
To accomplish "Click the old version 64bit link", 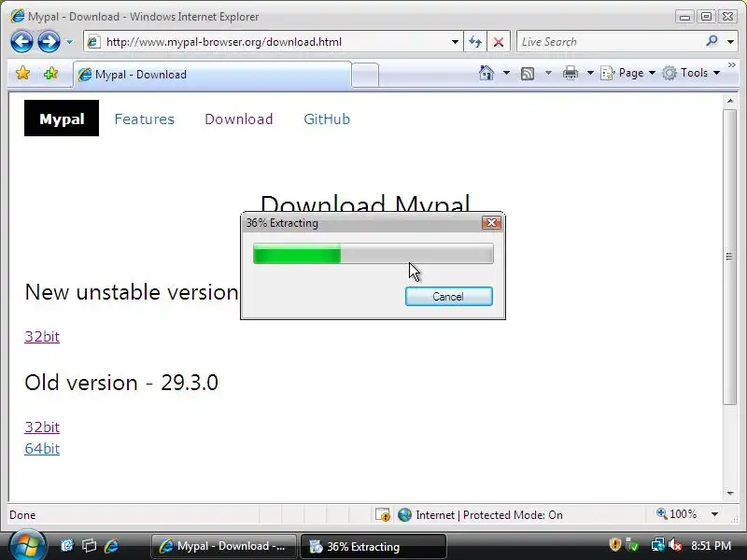I will pyautogui.click(x=42, y=449).
